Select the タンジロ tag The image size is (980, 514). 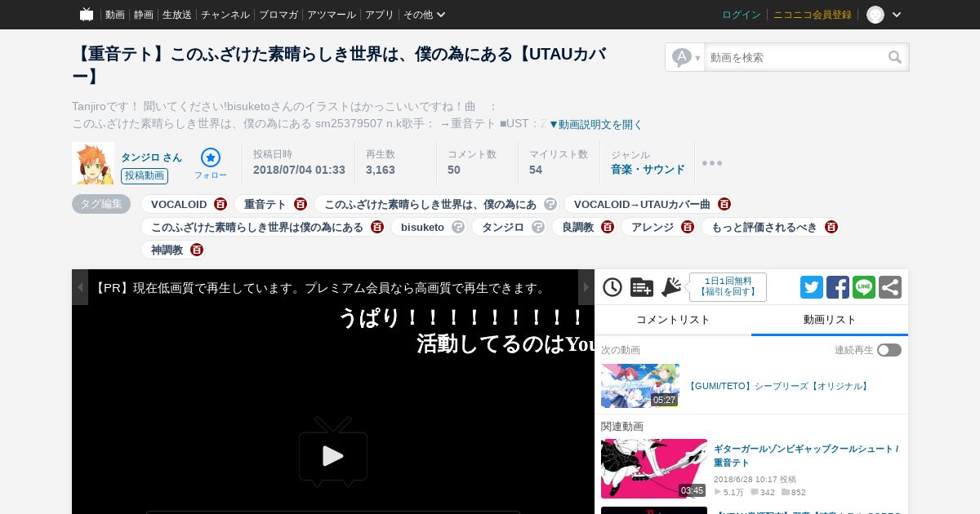pyautogui.click(x=503, y=227)
